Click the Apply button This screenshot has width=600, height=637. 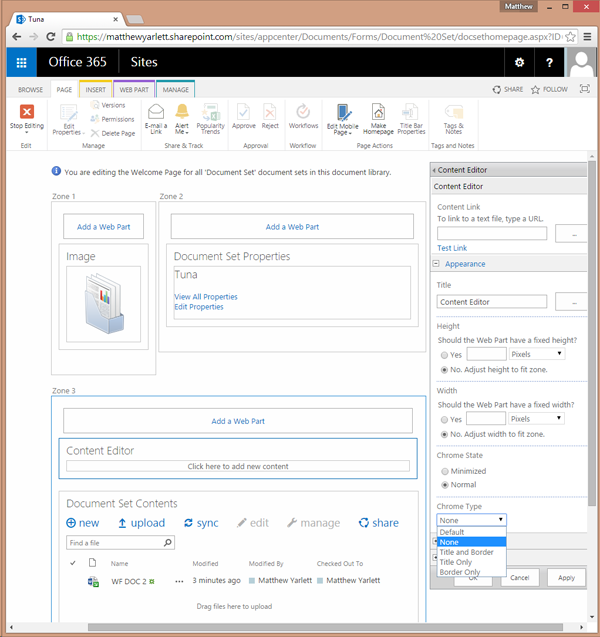pos(566,577)
